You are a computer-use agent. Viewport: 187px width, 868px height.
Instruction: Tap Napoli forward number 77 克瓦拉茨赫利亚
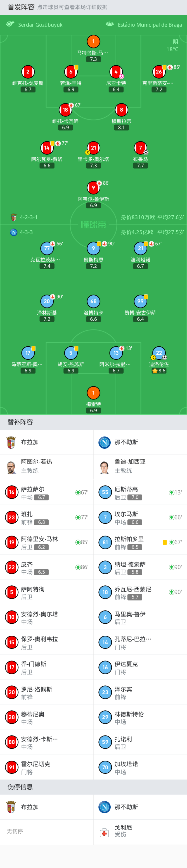pyautogui.click(x=47, y=248)
